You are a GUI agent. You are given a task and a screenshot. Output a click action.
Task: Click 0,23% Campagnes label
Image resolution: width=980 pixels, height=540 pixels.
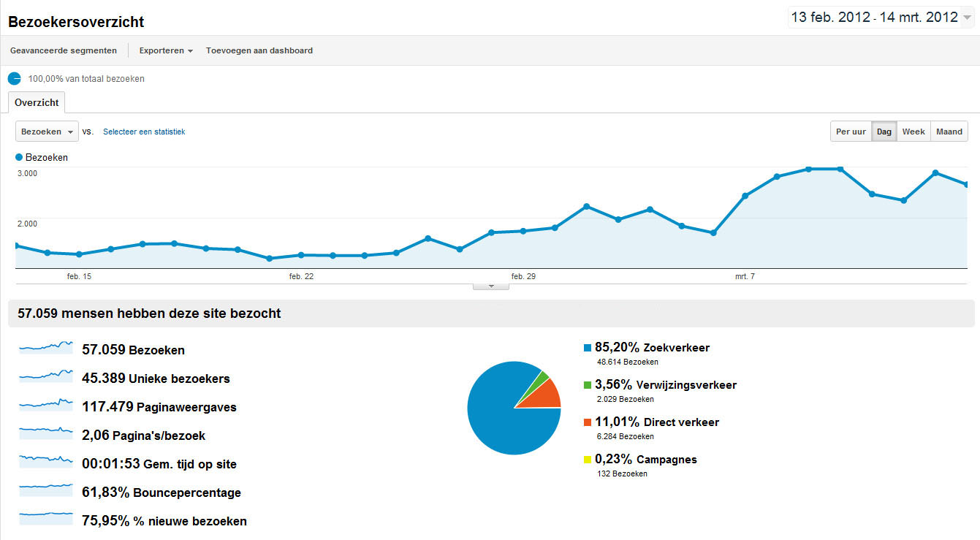click(x=646, y=460)
